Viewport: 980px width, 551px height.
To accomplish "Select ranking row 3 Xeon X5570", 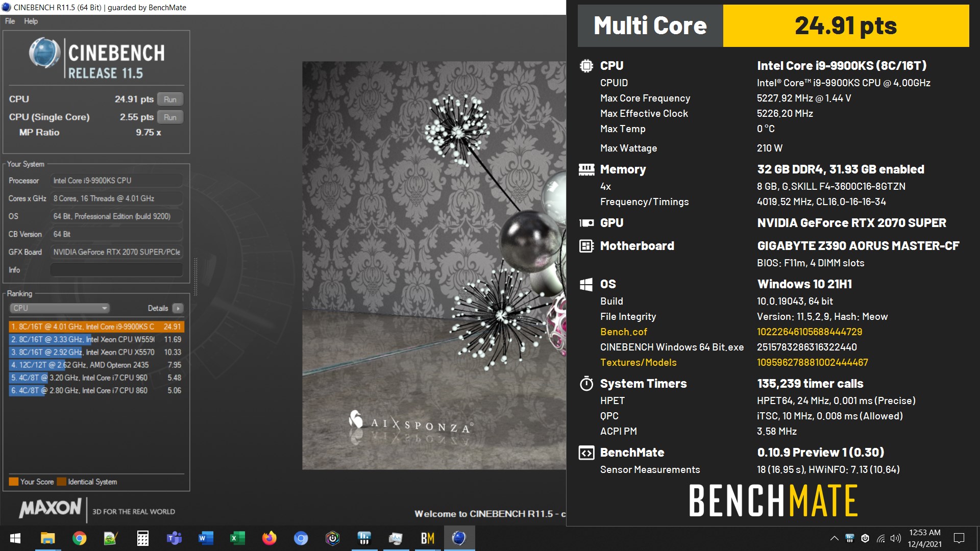I will (x=96, y=352).
